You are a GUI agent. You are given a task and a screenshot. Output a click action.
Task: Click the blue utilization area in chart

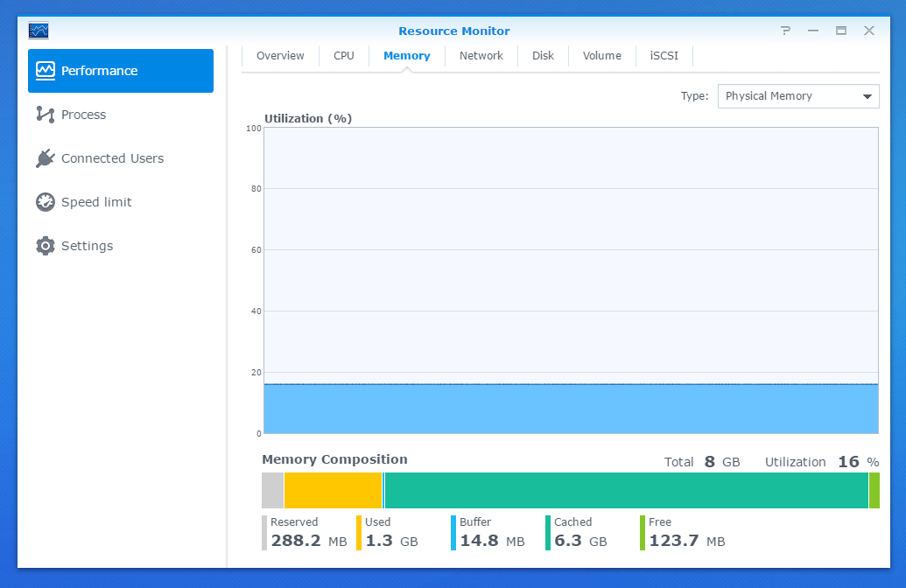[571, 409]
